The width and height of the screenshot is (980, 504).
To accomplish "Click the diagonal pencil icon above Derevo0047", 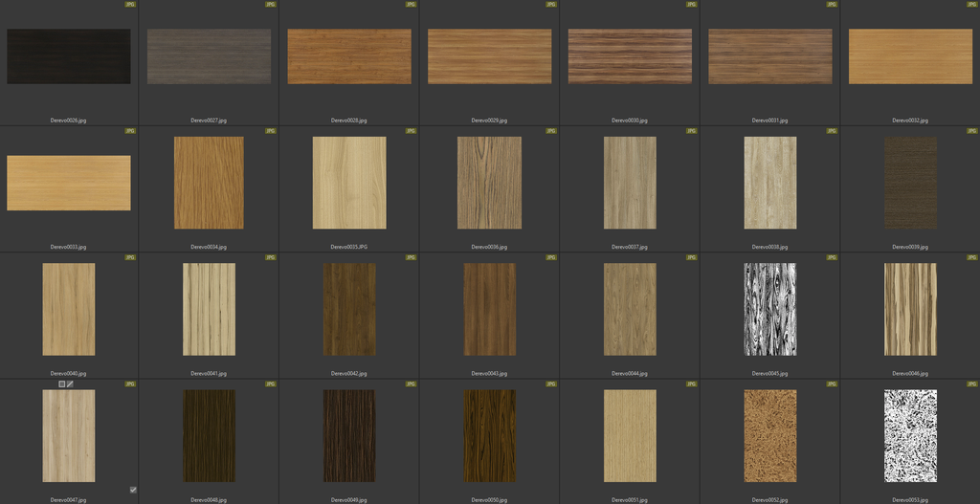I will coord(70,383).
